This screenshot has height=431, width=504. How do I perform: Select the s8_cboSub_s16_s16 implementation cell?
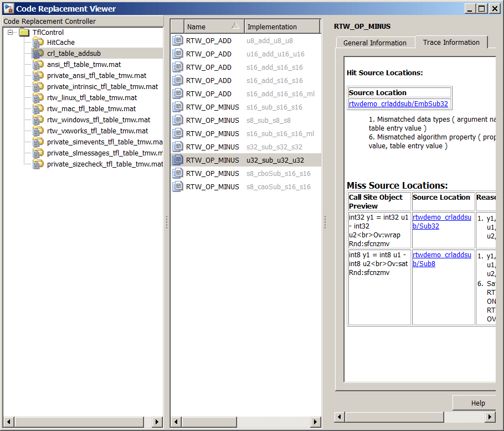(279, 174)
